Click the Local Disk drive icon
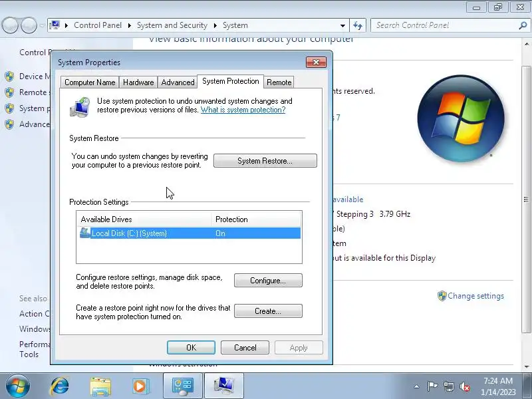Image resolution: width=532 pixels, height=399 pixels. [85, 233]
